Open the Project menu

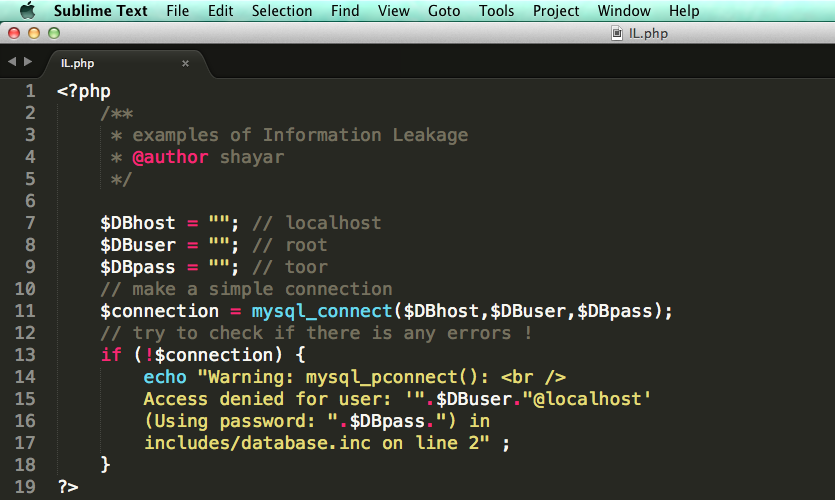coord(556,11)
